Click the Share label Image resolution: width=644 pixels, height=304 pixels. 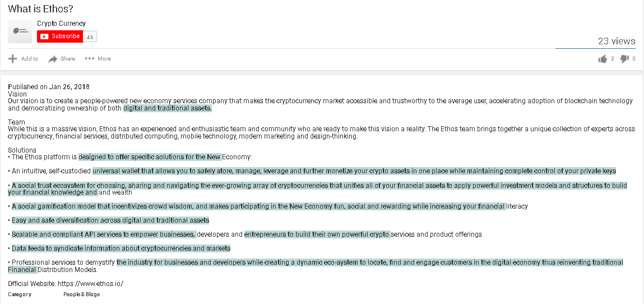coord(68,59)
